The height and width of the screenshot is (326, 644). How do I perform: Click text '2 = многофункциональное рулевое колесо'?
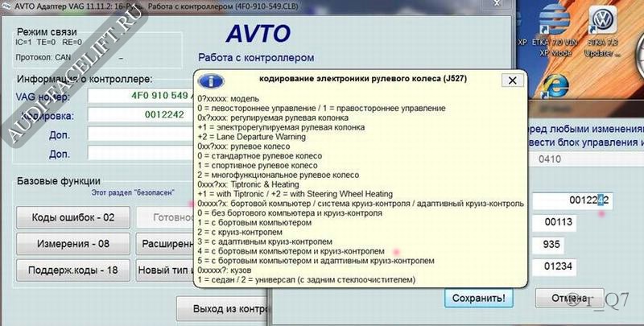[x=278, y=175]
